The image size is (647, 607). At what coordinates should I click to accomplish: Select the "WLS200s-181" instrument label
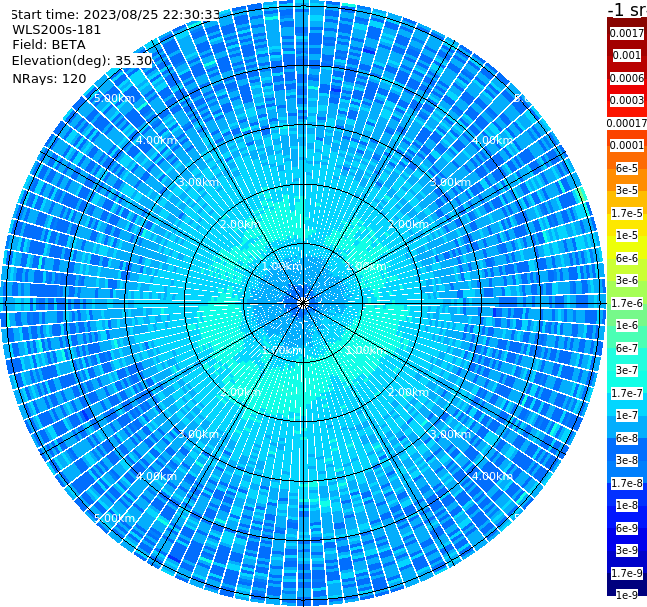[x=57, y=30]
